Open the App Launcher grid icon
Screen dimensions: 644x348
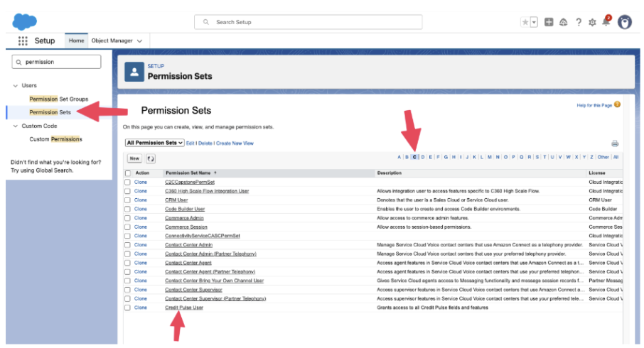coord(23,40)
